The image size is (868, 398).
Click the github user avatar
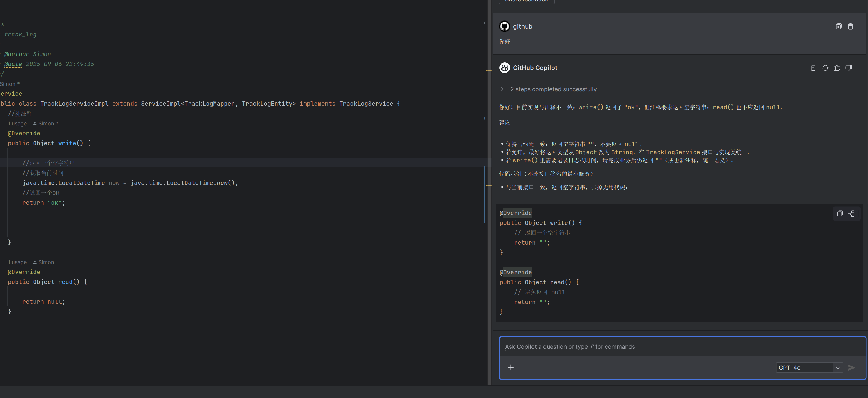[x=504, y=26]
